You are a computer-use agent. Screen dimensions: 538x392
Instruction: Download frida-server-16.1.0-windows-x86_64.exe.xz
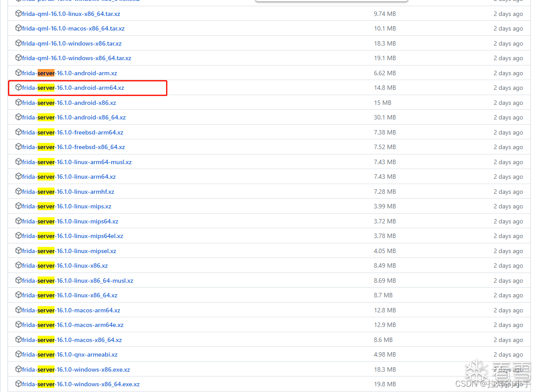point(81,384)
